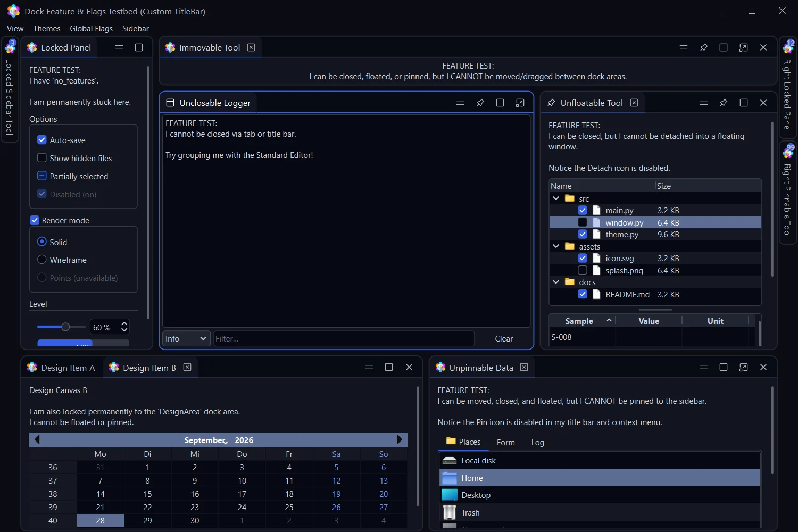Check the window.py checkbox
Screen dimensions: 798x532
(x=583, y=222)
